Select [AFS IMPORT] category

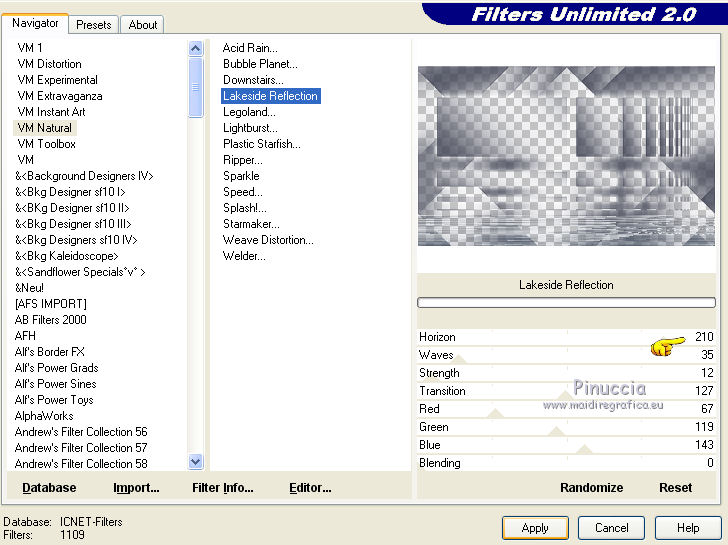pyautogui.click(x=51, y=304)
